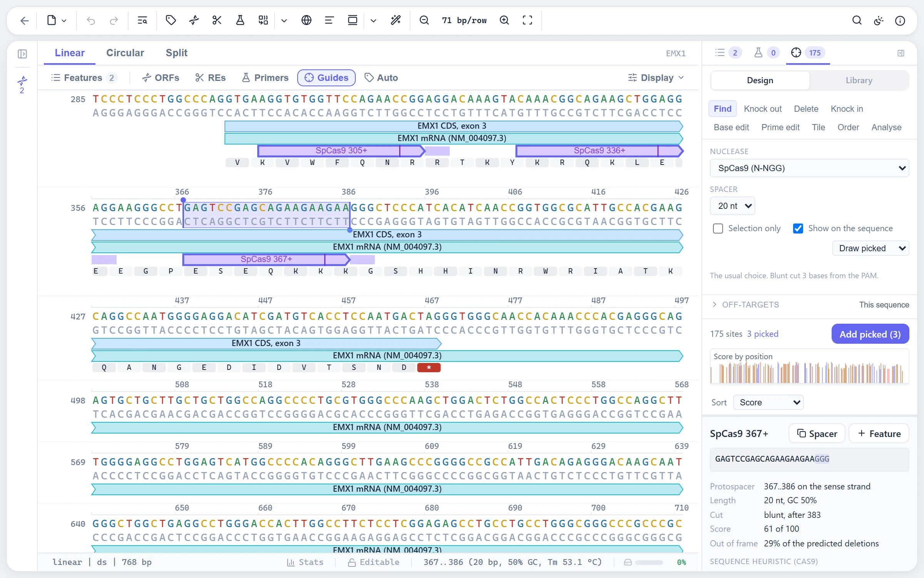This screenshot has height=578, width=924.
Task: Open search with the top-right magnifier
Action: tap(857, 20)
